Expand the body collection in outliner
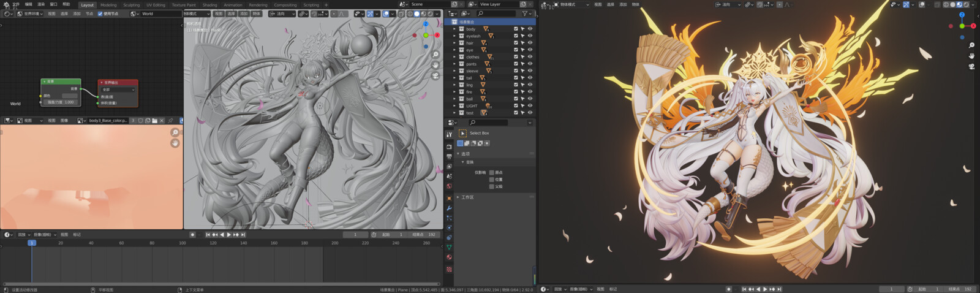The height and width of the screenshot is (293, 980). 454,29
